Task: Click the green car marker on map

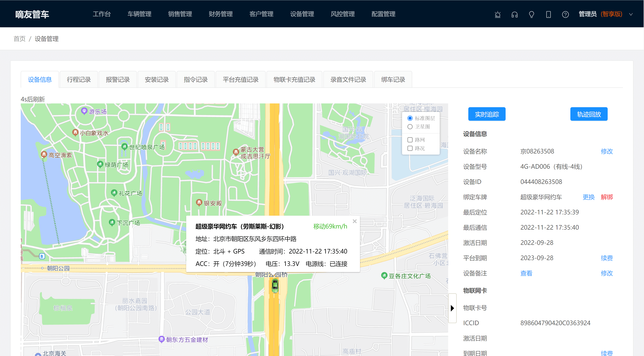Action: pos(275,286)
